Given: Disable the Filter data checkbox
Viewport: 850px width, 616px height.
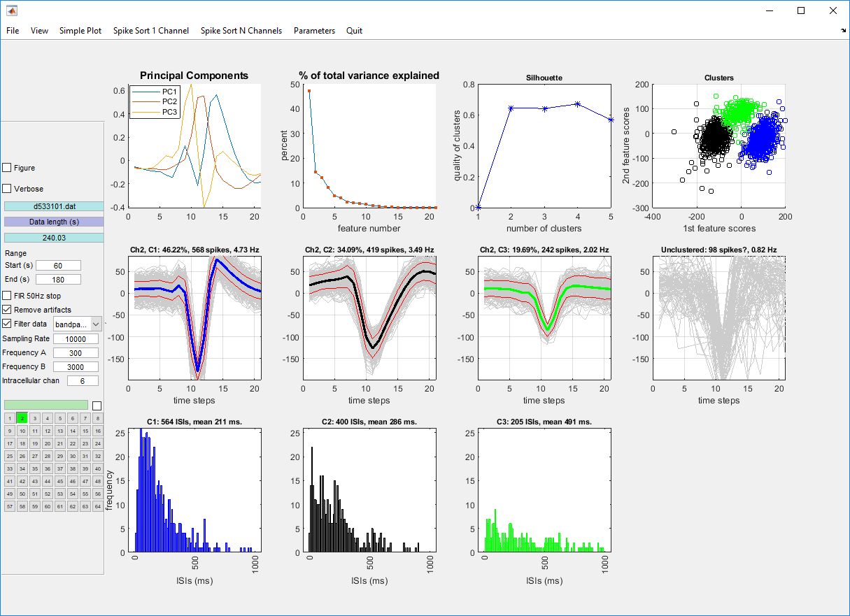Looking at the screenshot, I should pos(7,324).
